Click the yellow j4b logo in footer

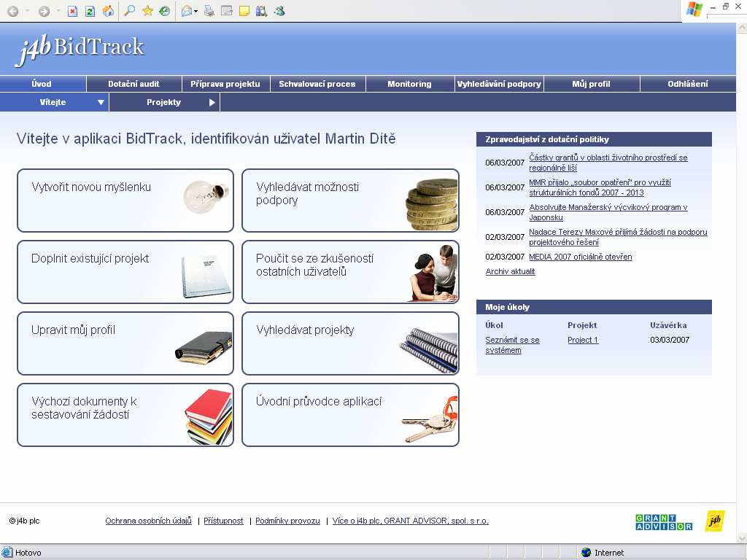tap(715, 521)
